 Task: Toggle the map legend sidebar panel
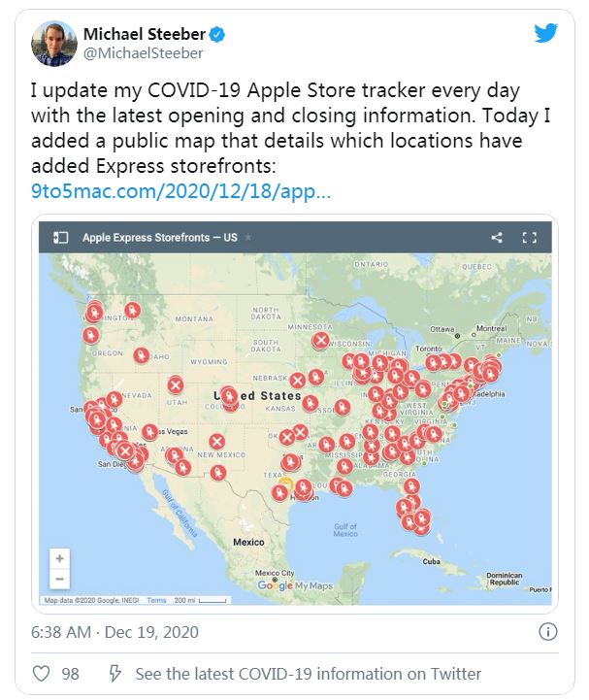point(61,237)
